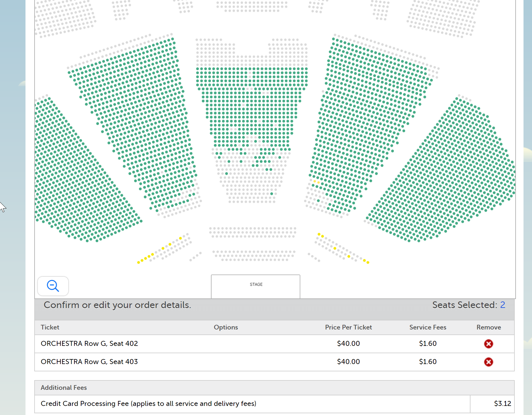Zoom out the seating map with the magnifier
532x415 pixels.
point(53,286)
